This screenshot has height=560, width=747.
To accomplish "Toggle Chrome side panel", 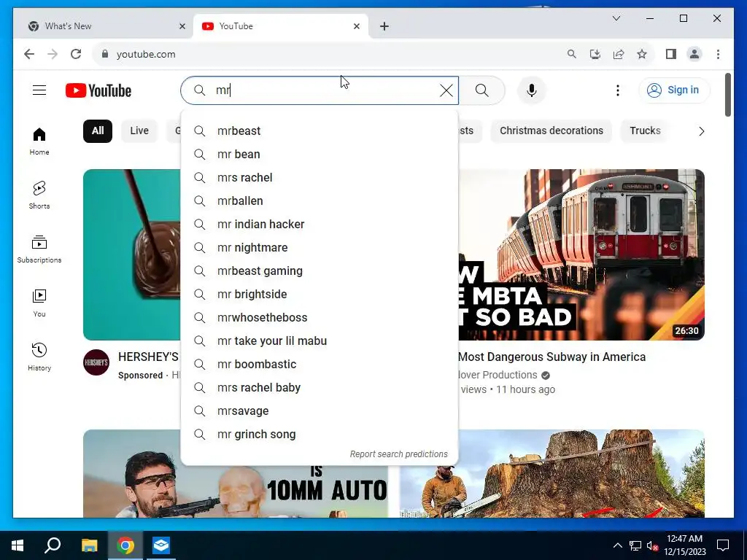I will pyautogui.click(x=671, y=54).
